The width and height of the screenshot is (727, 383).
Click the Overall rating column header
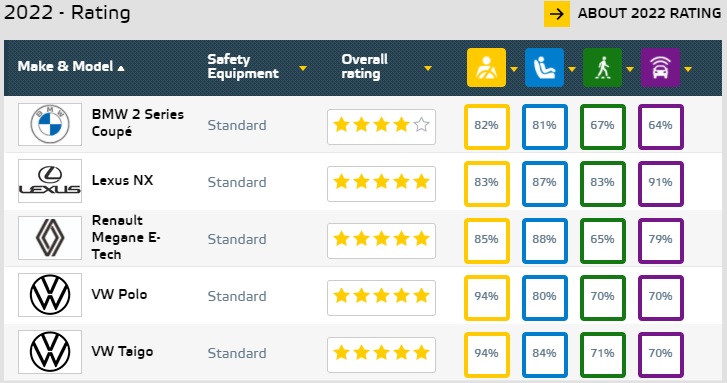coord(364,67)
